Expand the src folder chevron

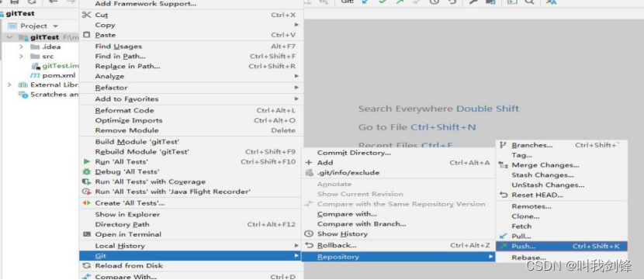click(22, 57)
